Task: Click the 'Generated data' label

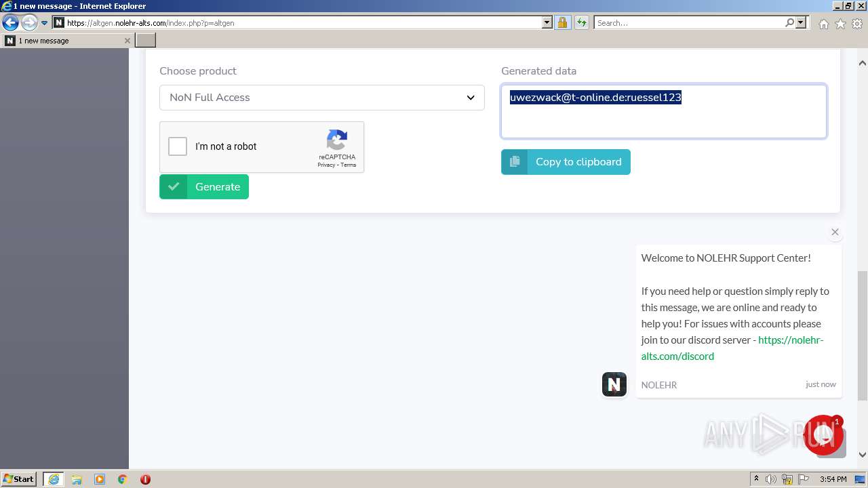Action: [538, 70]
